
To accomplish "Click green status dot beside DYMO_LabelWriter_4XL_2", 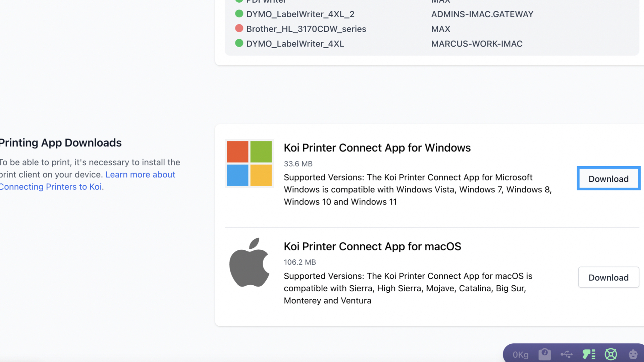I will pyautogui.click(x=239, y=14).
